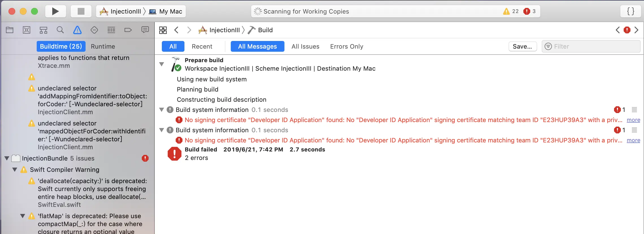
Task: Stop the running build
Action: pos(81,11)
